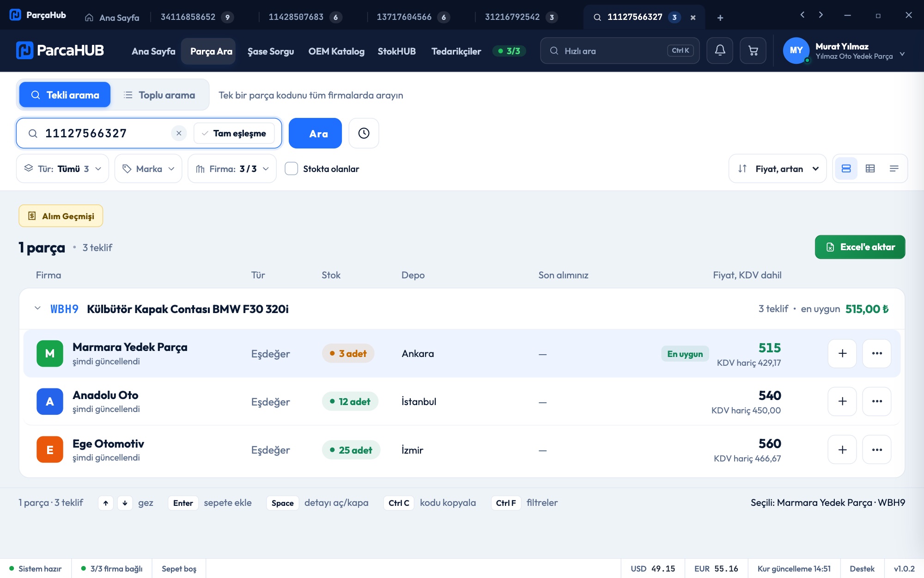Add Anadolu Oto offer to cart
924x578 pixels.
tap(842, 401)
